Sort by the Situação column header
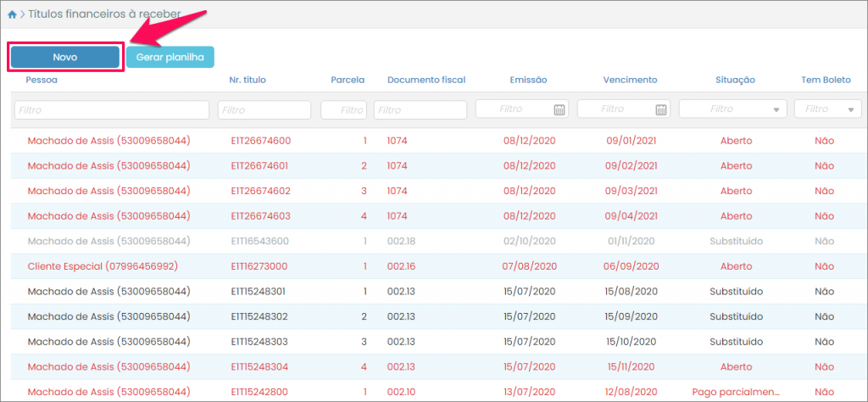This screenshot has width=868, height=402. click(x=735, y=80)
